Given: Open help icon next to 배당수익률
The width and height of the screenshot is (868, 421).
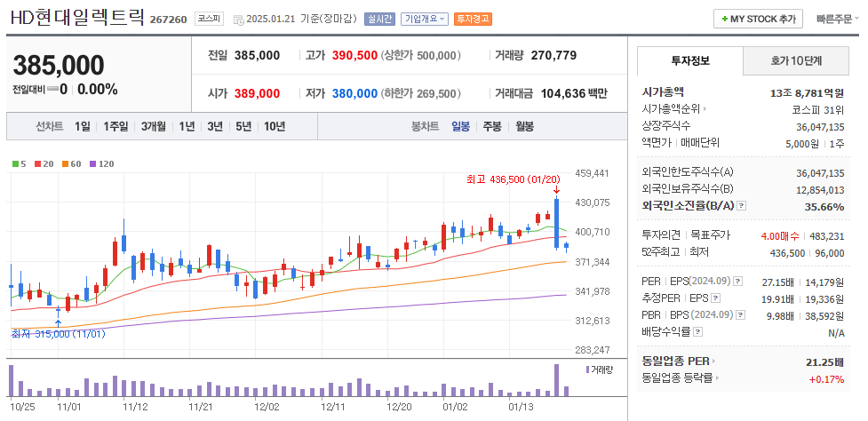Looking at the screenshot, I should tap(698, 332).
